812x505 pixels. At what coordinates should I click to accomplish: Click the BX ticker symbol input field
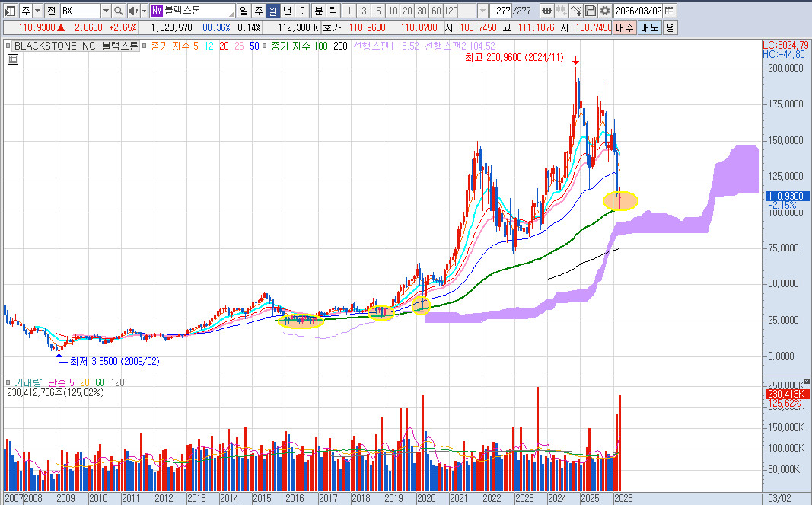(80, 11)
